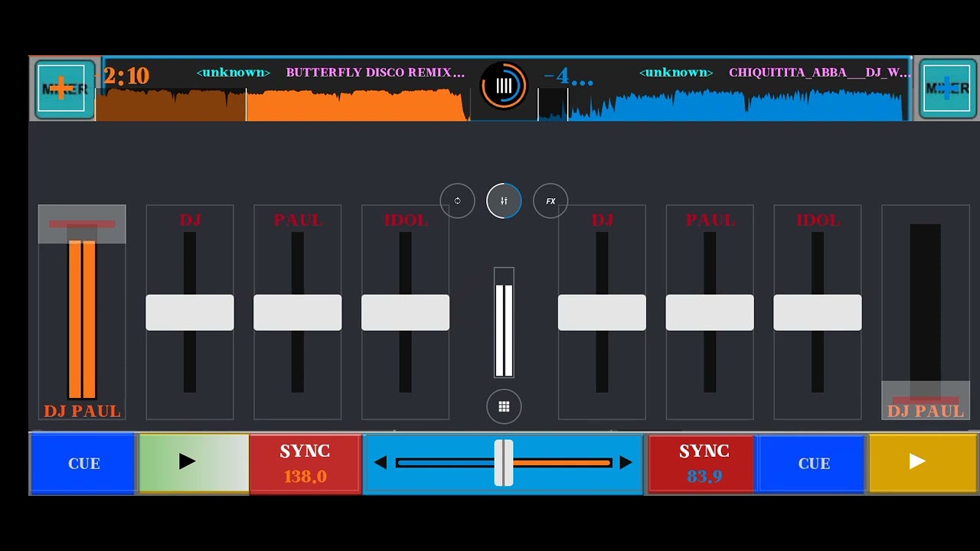The image size is (980, 551).
Task: Click the crossfader handle
Action: tap(504, 462)
